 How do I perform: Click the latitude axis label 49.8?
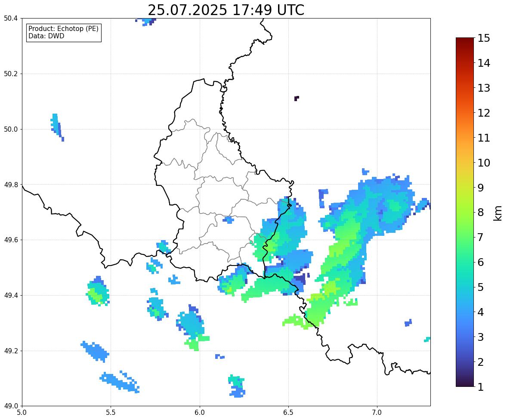click(x=11, y=185)
